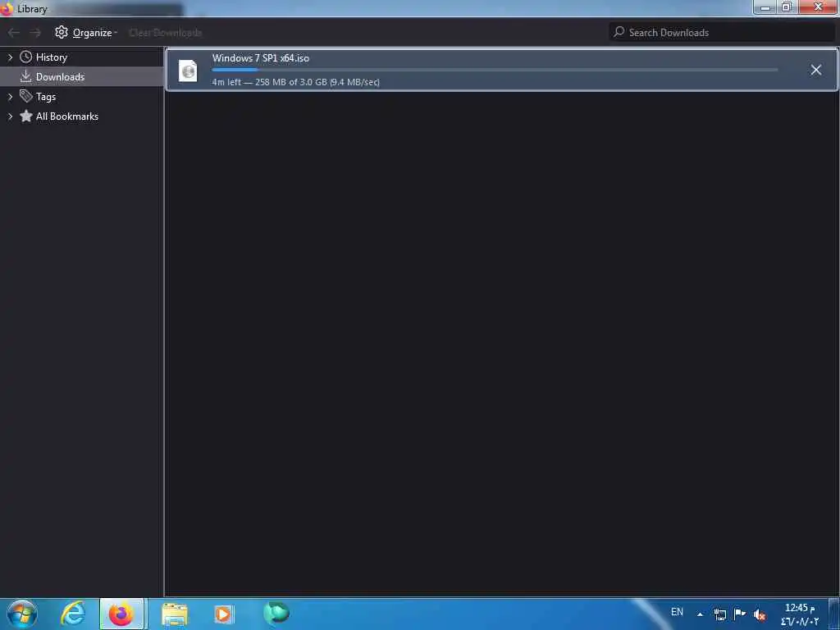Open the clock showing 12:45

click(799, 614)
